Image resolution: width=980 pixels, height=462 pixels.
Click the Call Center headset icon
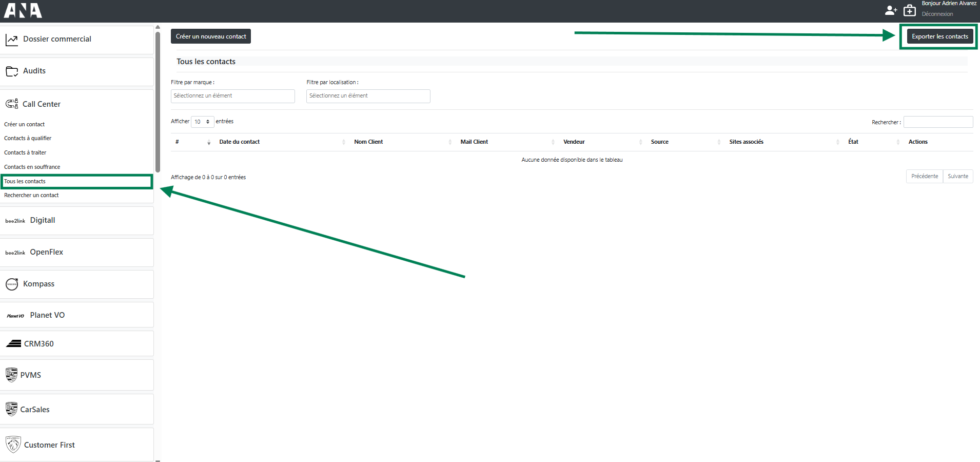[x=12, y=104]
